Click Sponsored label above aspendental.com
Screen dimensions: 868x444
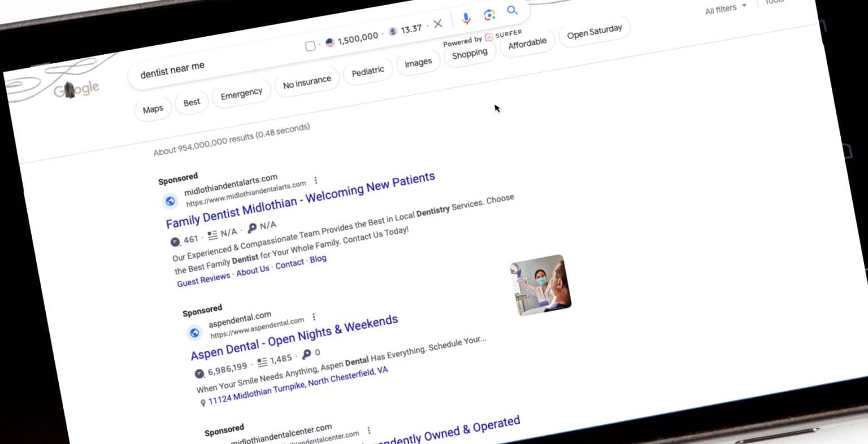pos(202,310)
